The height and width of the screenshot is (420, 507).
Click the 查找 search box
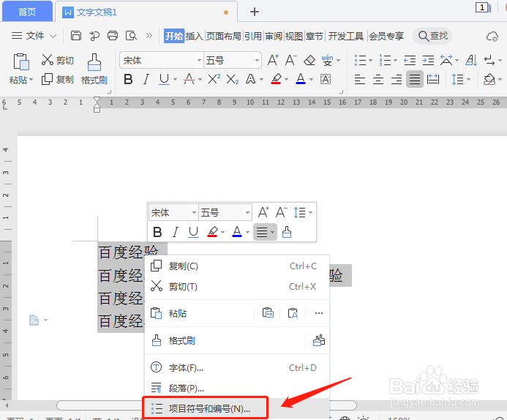click(x=432, y=36)
